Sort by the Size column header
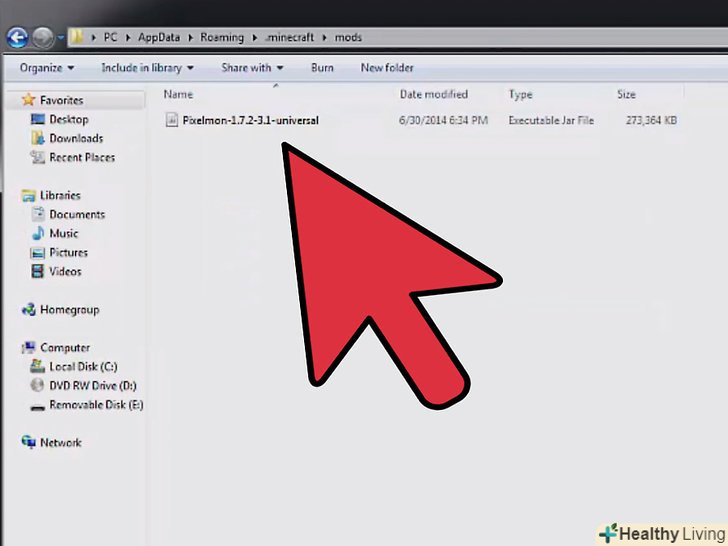 [626, 94]
